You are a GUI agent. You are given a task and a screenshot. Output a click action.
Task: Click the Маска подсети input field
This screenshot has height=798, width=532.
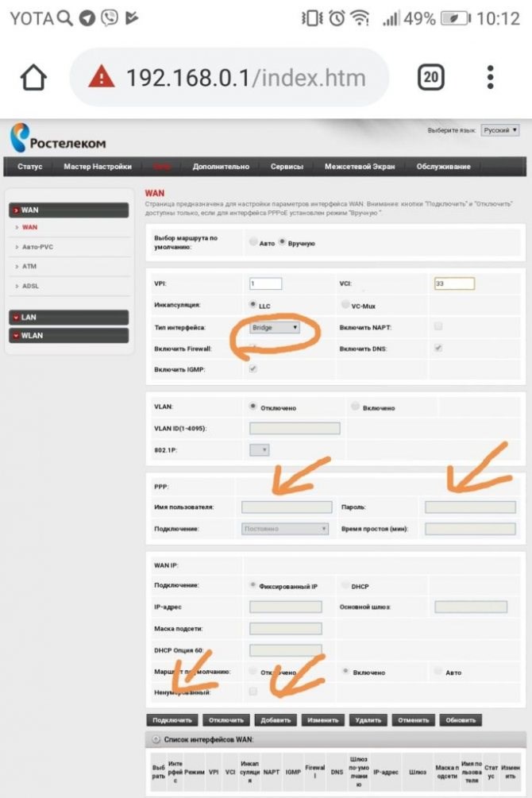(286, 629)
